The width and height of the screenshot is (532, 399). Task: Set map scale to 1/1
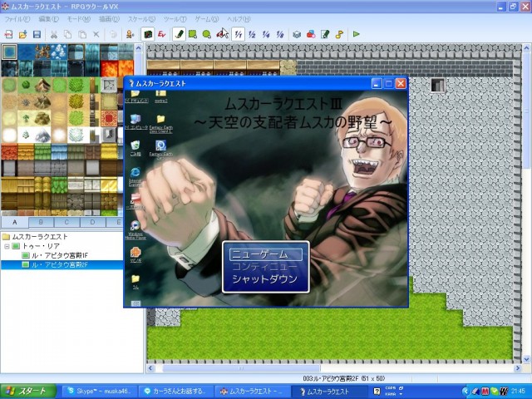[x=239, y=34]
